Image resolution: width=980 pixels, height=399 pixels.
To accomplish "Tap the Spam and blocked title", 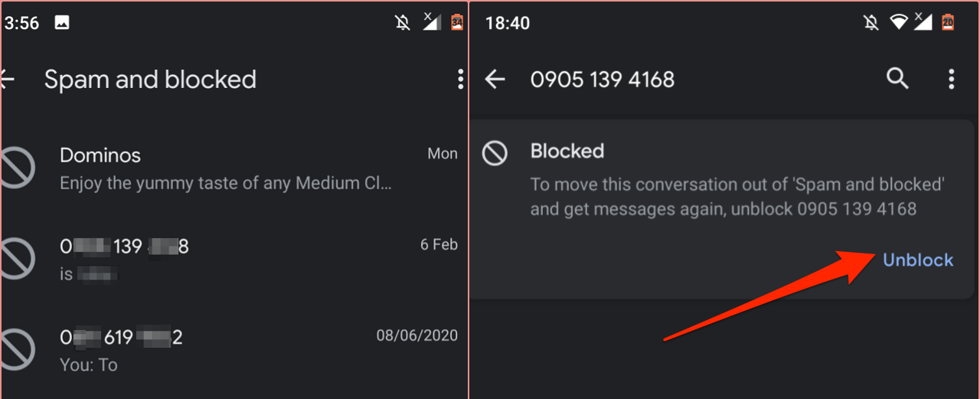I will (x=150, y=80).
